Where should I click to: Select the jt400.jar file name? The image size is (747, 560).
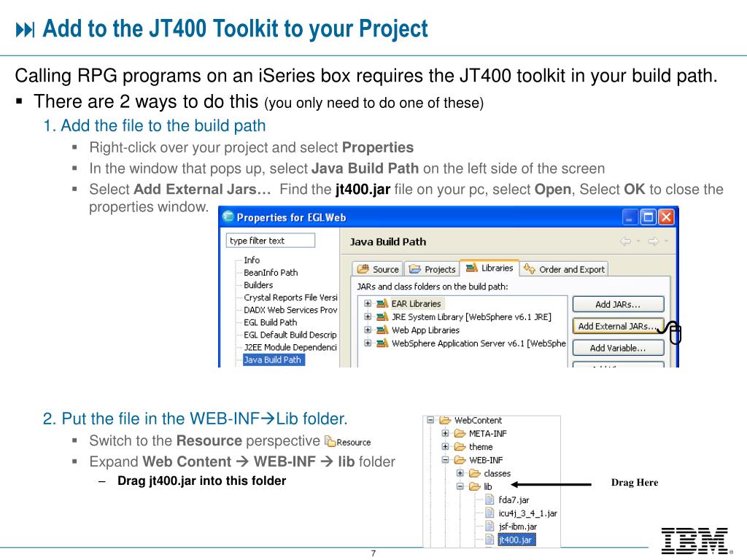[x=517, y=540]
